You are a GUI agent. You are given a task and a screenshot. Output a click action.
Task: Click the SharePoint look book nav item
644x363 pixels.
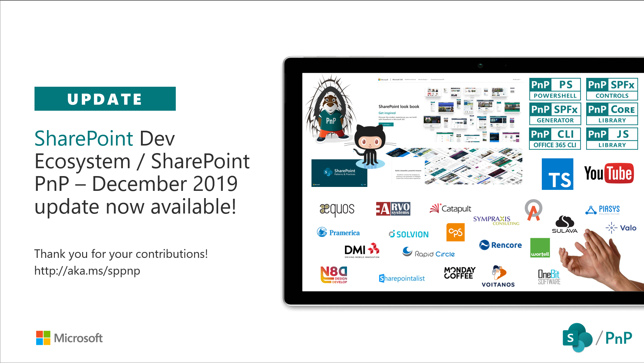410,79
